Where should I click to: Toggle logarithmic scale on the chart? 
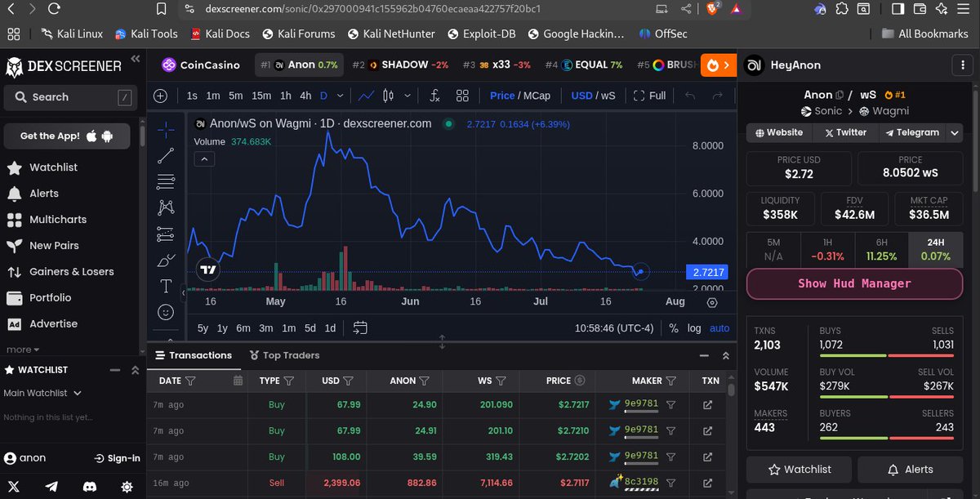(694, 328)
